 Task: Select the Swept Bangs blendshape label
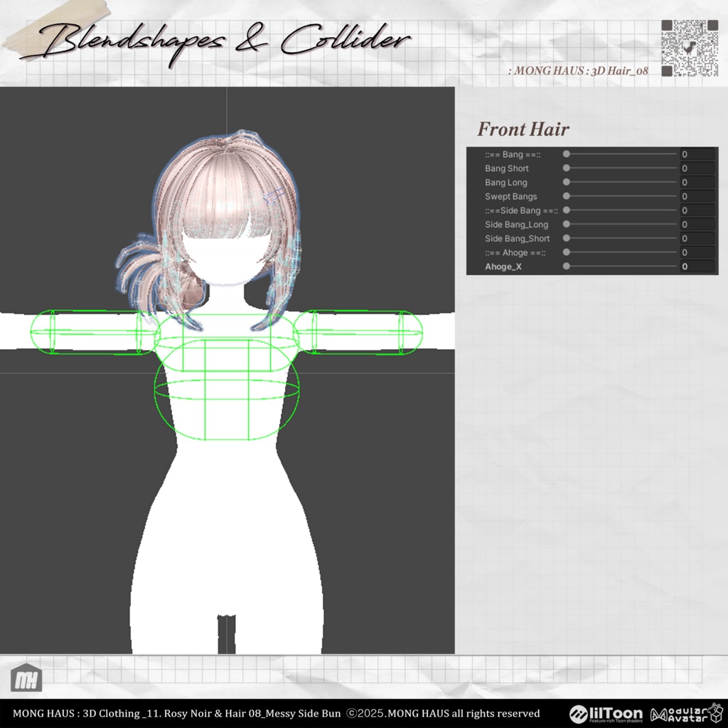pyautogui.click(x=510, y=196)
